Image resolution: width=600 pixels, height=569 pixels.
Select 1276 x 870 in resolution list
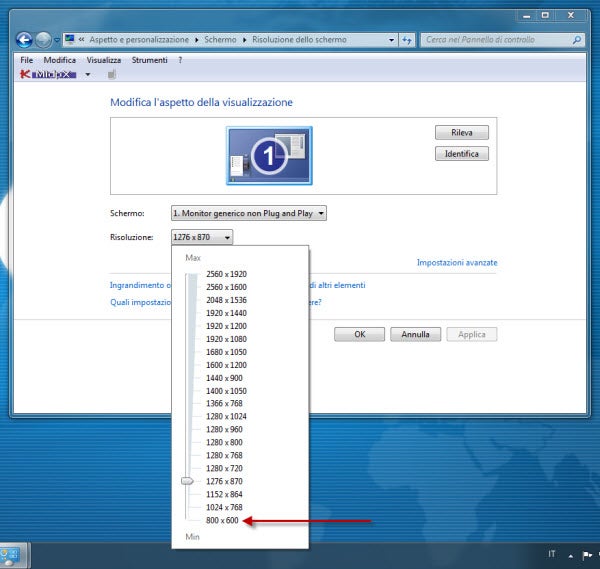tap(224, 481)
